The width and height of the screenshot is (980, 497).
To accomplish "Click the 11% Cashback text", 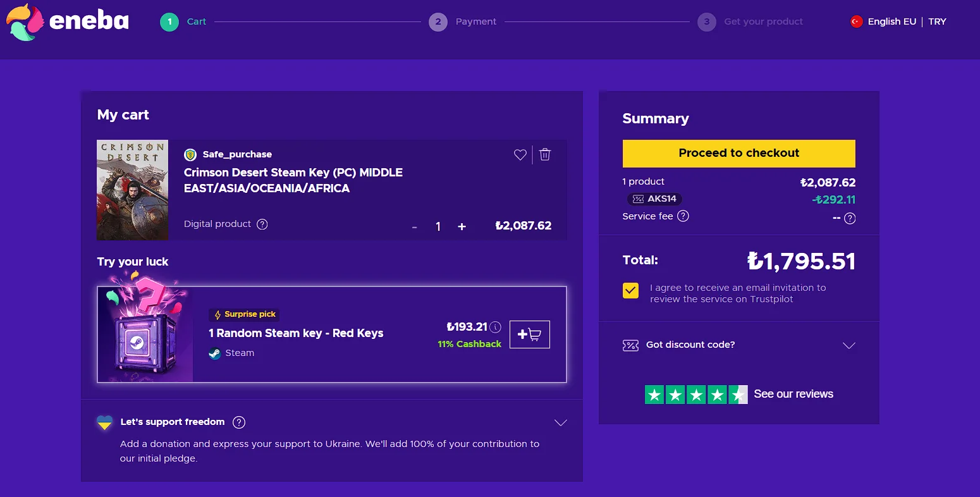I will [469, 345].
